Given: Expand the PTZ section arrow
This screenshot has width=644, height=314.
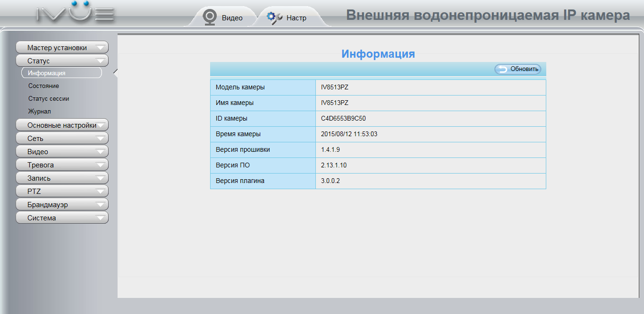Looking at the screenshot, I should tap(100, 192).
